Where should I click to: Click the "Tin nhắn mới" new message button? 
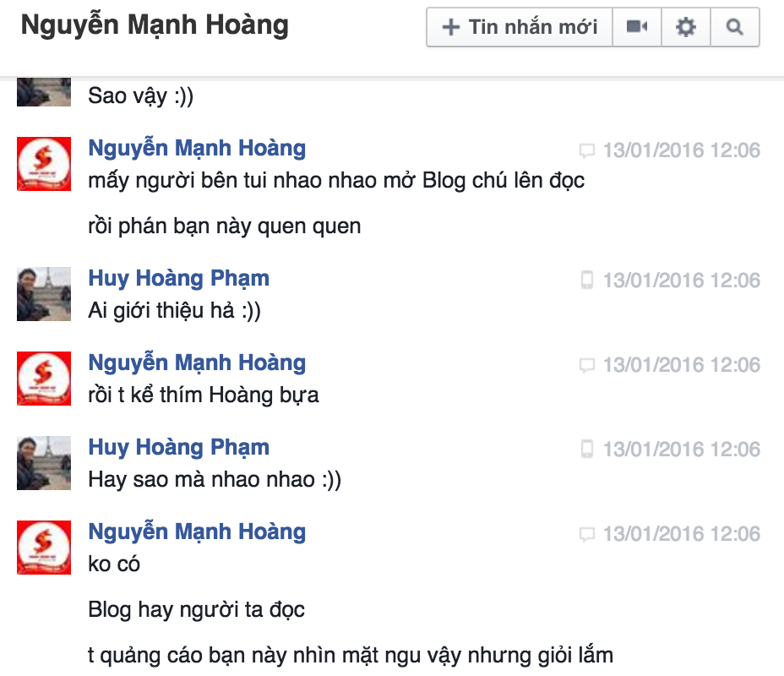point(520,27)
